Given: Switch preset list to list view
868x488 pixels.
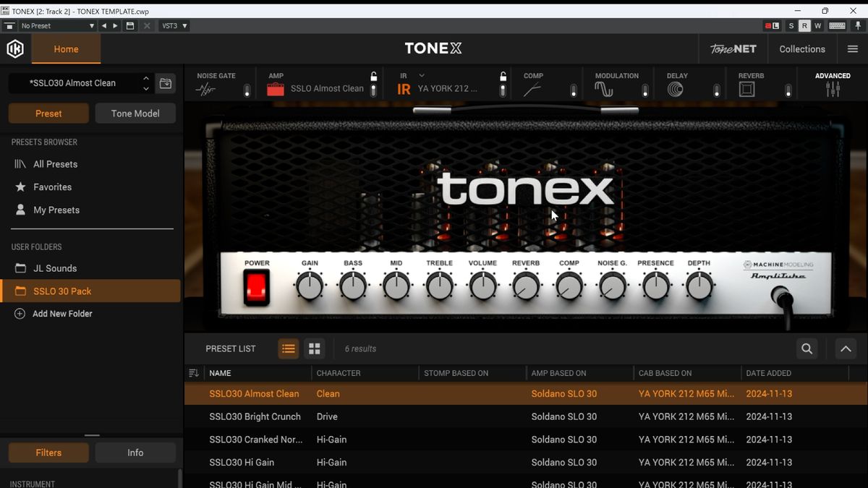Looking at the screenshot, I should click(x=288, y=348).
